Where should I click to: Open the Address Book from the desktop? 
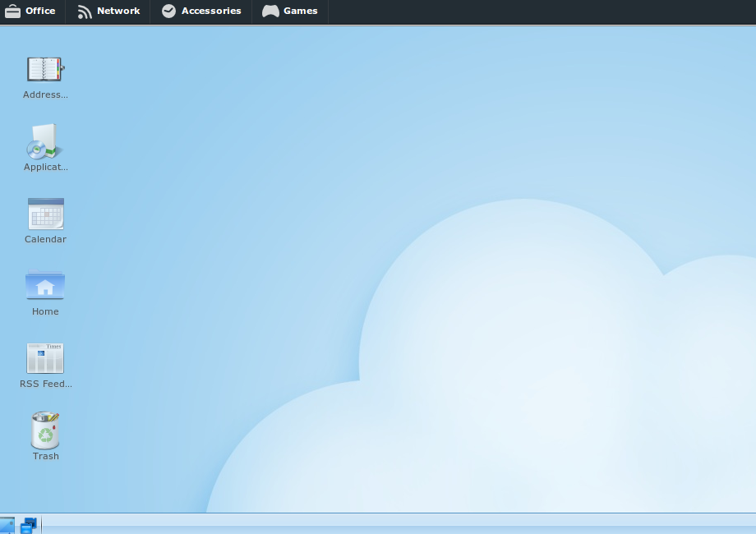point(45,69)
